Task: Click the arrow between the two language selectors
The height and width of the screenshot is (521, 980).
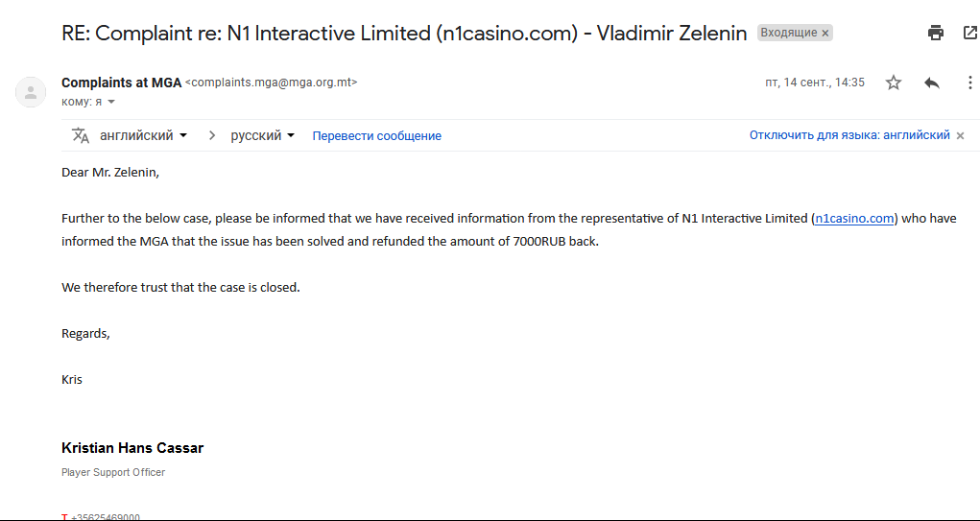Action: pos(212,135)
